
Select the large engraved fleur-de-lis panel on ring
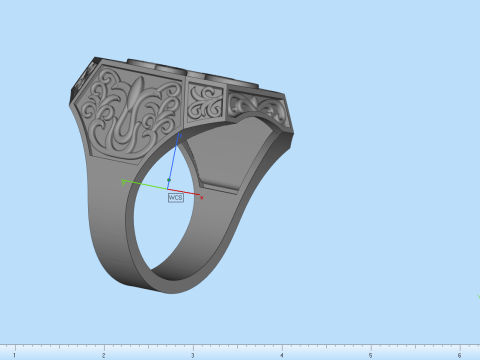131,113
